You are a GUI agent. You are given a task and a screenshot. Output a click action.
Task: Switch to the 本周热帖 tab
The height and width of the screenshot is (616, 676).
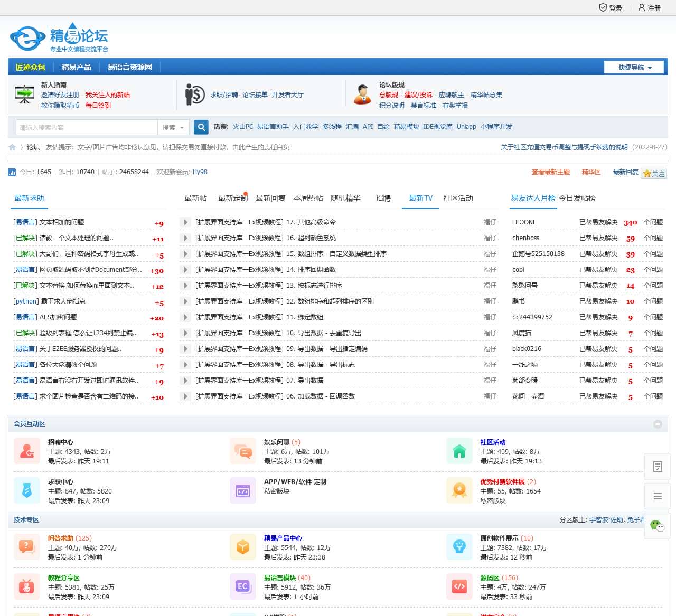click(x=308, y=198)
